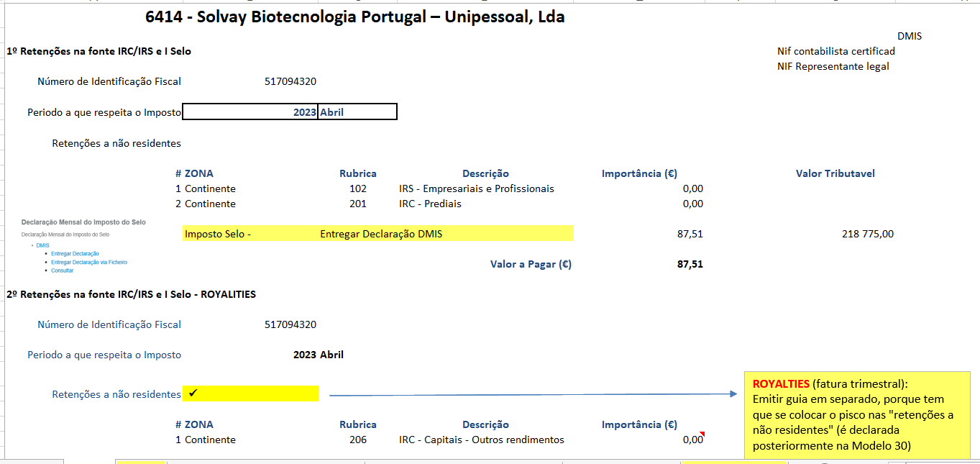Image resolution: width=980 pixels, height=464 pixels.
Task: Select the company title 6414 - Solvay Biotecnologia
Action: click(x=354, y=17)
